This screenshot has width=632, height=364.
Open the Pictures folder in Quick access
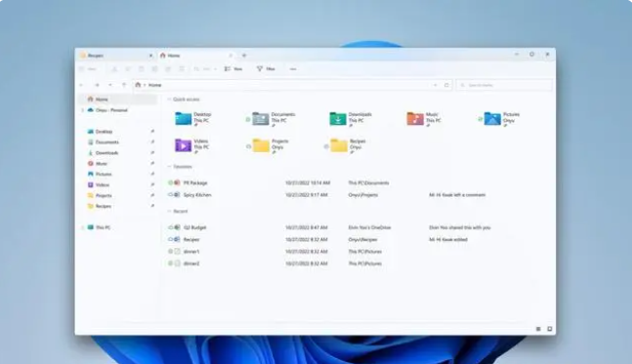coord(502,119)
